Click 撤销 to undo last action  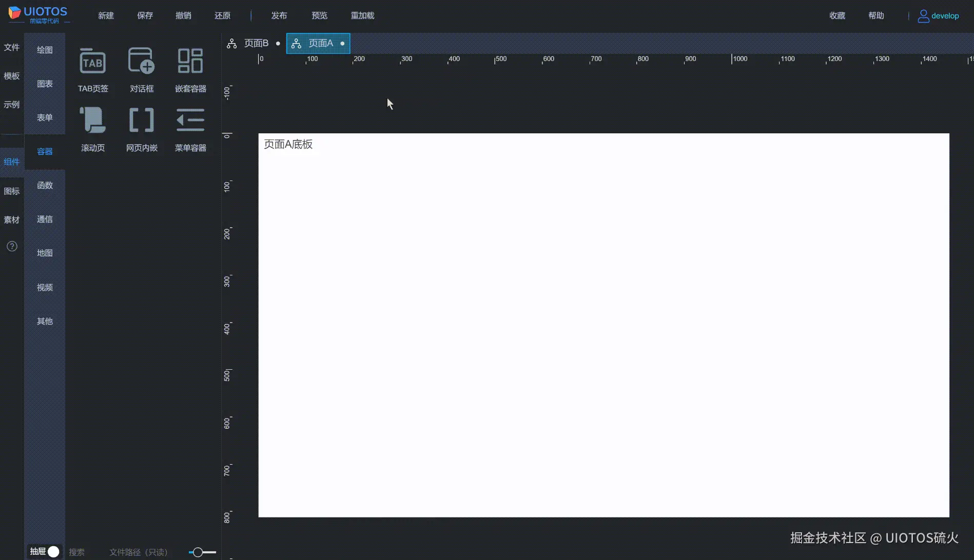[184, 15]
